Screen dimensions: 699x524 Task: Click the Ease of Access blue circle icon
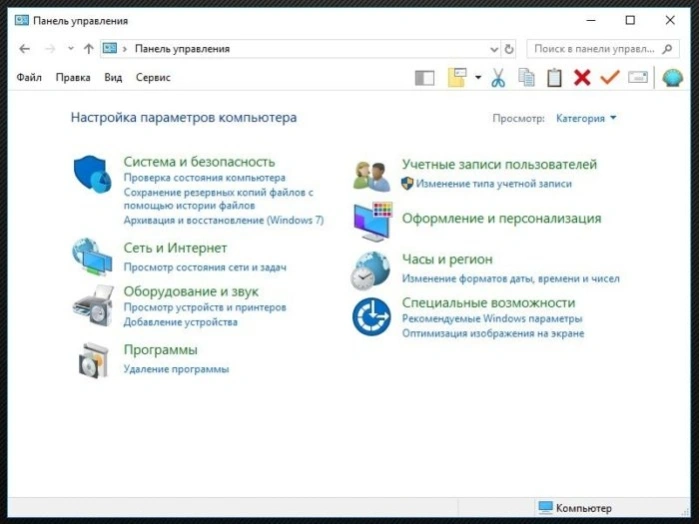click(371, 317)
